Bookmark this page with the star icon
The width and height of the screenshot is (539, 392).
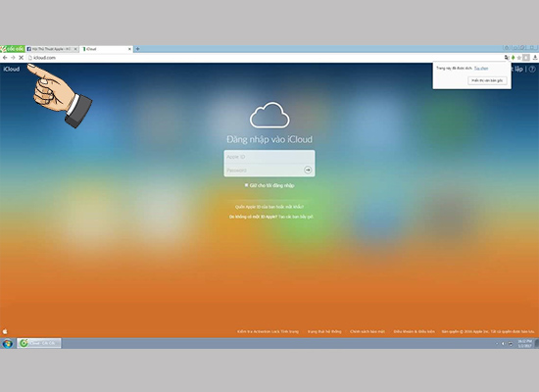[x=519, y=58]
